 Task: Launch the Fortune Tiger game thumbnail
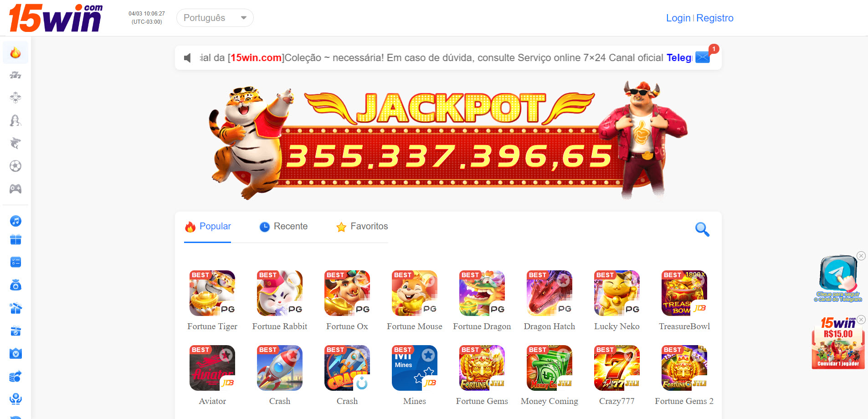pos(212,293)
